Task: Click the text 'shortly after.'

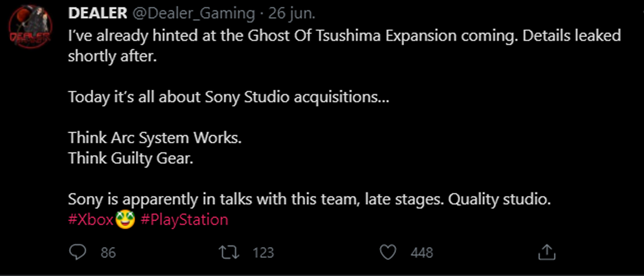Action: point(112,56)
